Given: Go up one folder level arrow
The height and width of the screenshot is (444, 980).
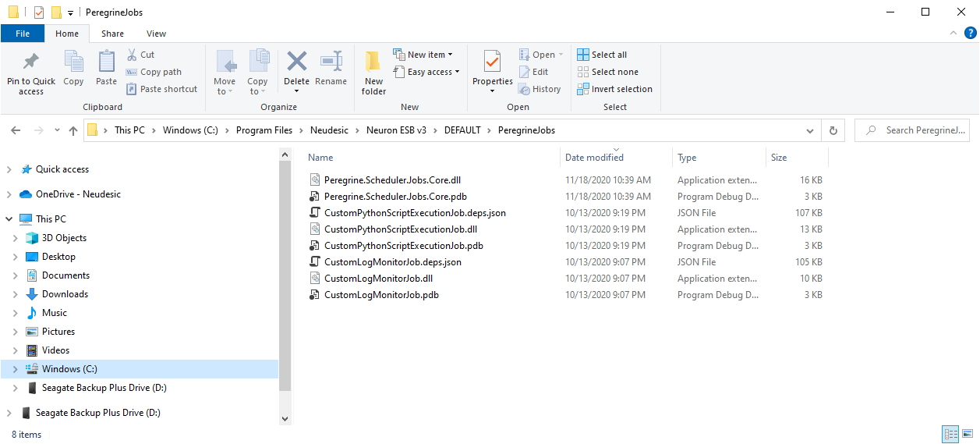Looking at the screenshot, I should click(x=73, y=130).
